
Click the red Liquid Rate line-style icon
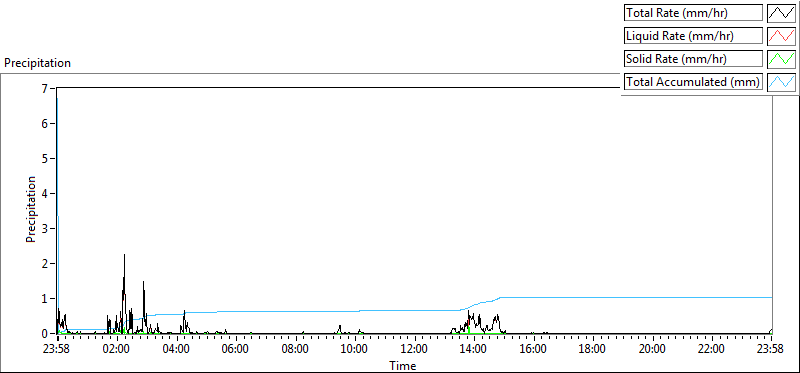[x=781, y=36]
